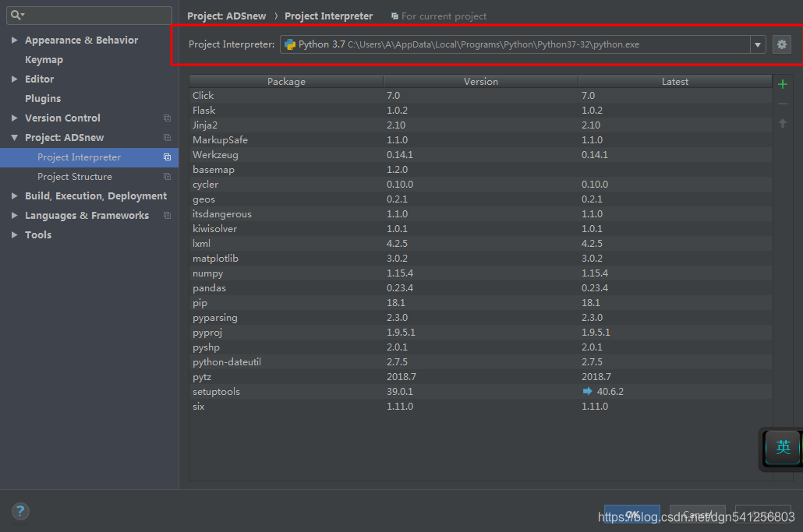The image size is (803, 532).
Task: Click the OK button
Action: 632,515
